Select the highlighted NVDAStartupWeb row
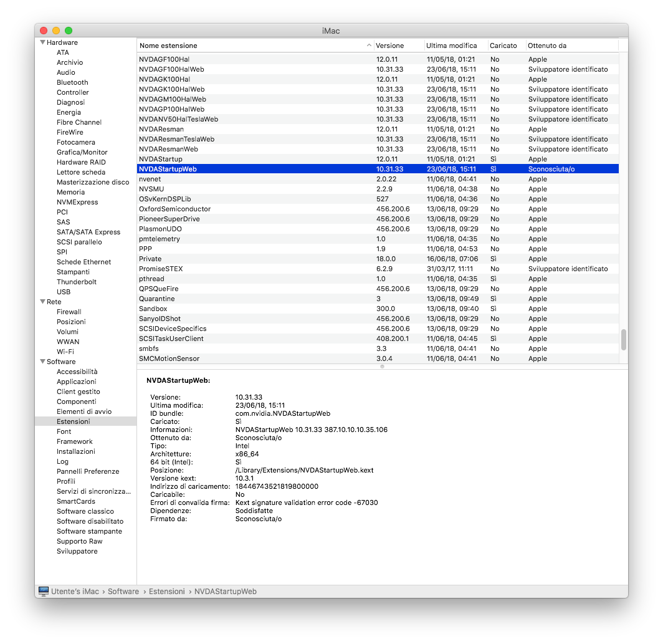 [378, 169]
